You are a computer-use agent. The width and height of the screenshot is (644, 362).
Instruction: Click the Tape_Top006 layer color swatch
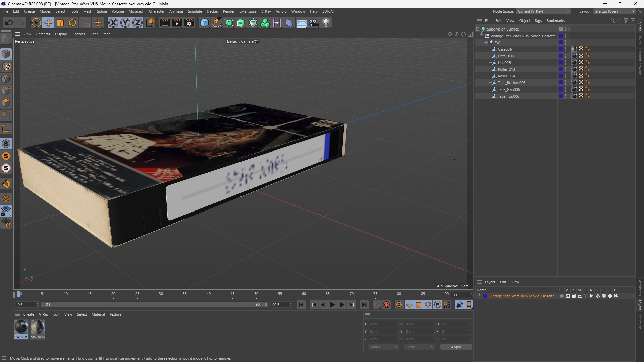560,96
